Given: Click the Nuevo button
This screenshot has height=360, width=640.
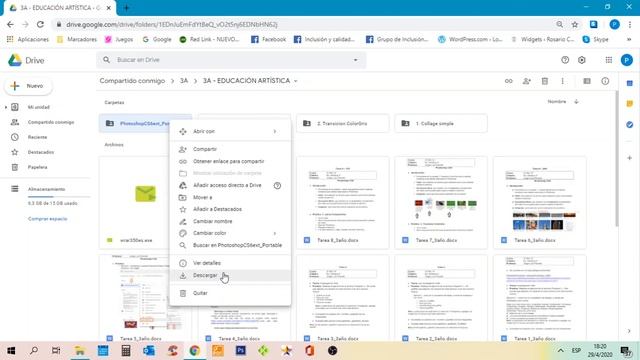Looking at the screenshot, I should tap(29, 86).
